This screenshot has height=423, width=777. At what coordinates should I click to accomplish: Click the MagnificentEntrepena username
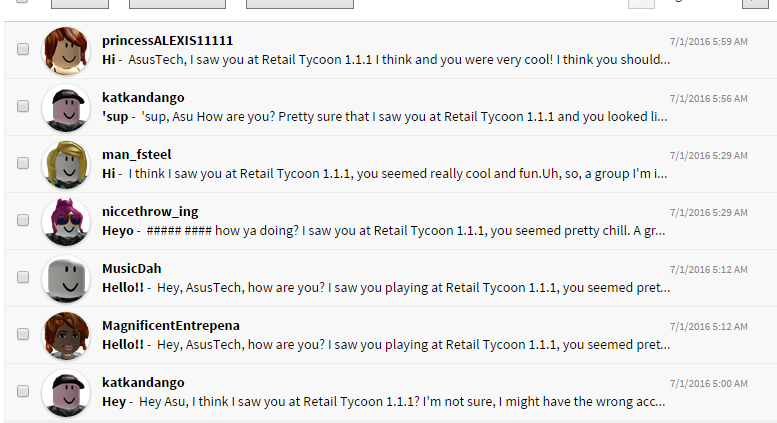pos(170,325)
